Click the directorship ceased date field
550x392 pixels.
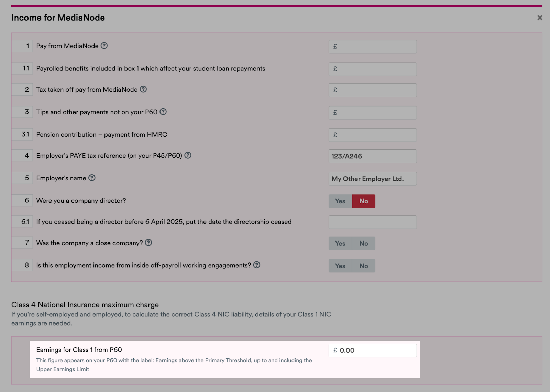[x=373, y=222]
